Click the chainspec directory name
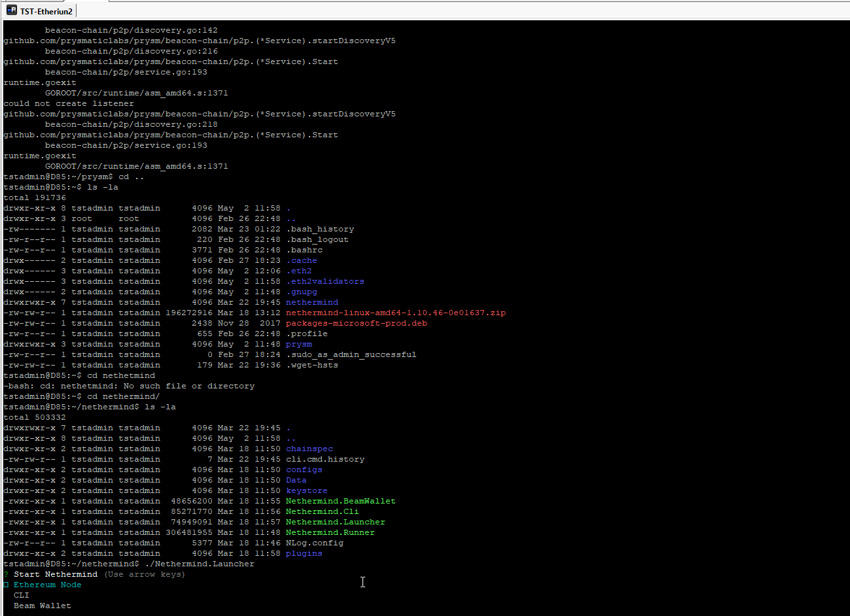The height and width of the screenshot is (616, 850). (310, 449)
